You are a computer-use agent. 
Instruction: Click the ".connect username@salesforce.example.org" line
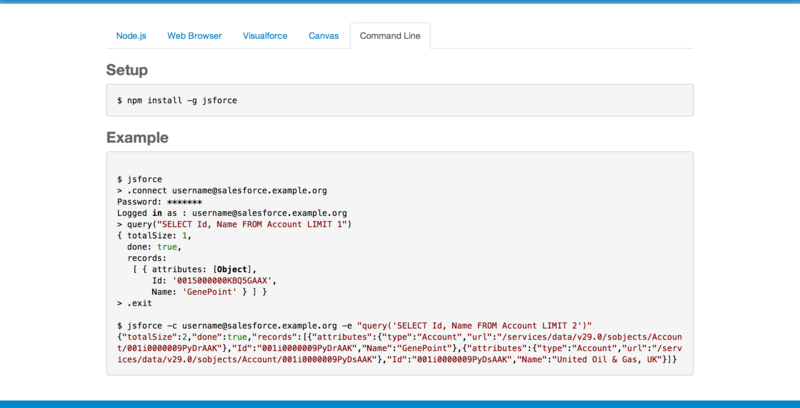click(x=222, y=191)
